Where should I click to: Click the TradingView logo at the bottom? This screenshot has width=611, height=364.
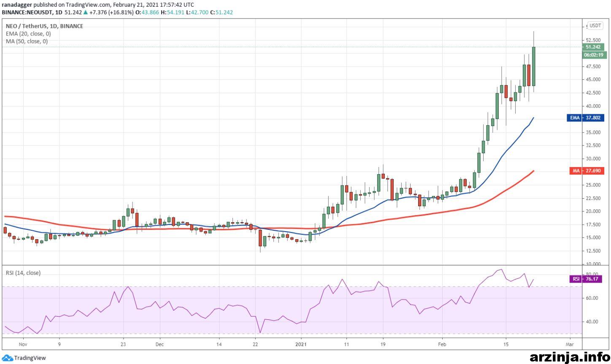click(24, 358)
